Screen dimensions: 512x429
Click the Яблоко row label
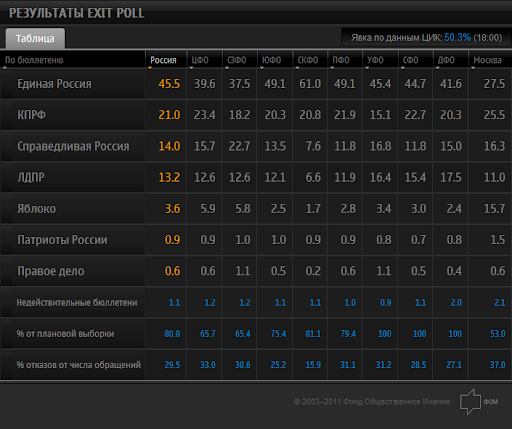pyautogui.click(x=36, y=209)
